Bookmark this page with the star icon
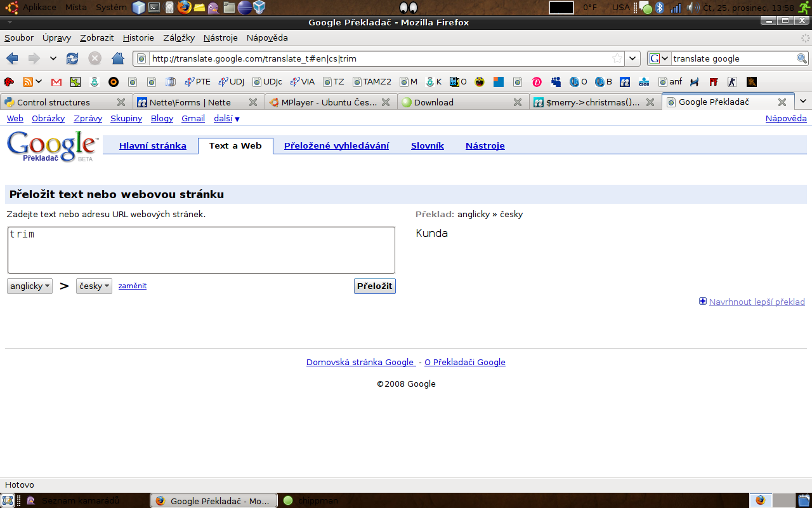The width and height of the screenshot is (812, 508). pos(617,58)
